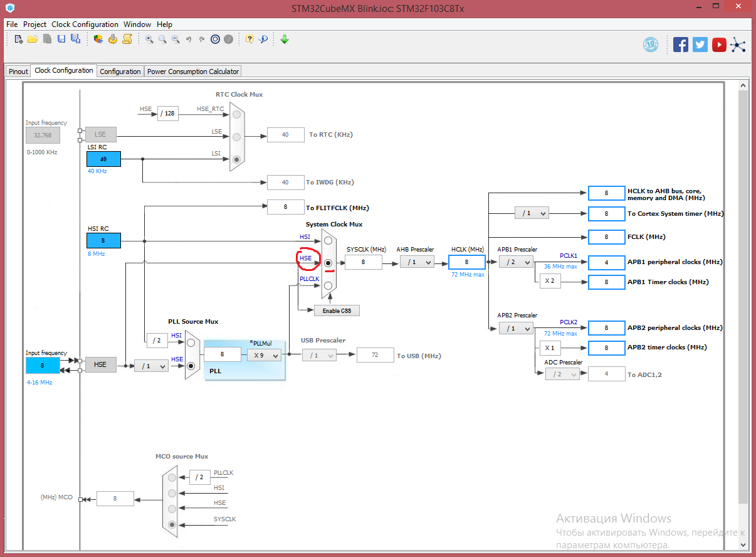Generate report with the scroll icon
The height and width of the screenshot is (557, 756).
click(x=127, y=39)
